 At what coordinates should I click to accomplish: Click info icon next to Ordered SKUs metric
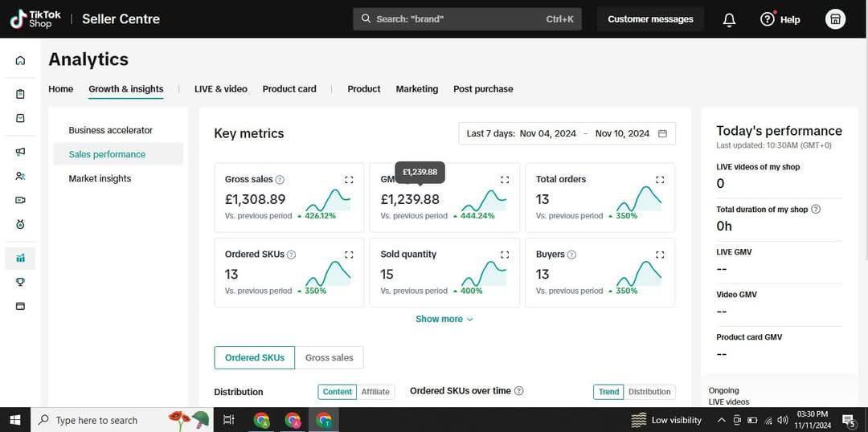(x=291, y=255)
